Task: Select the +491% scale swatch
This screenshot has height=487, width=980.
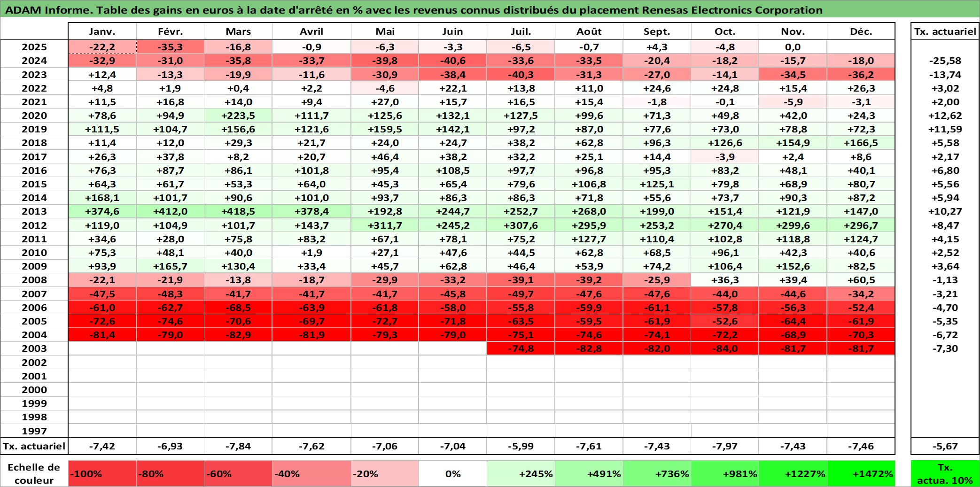Action: pyautogui.click(x=589, y=473)
